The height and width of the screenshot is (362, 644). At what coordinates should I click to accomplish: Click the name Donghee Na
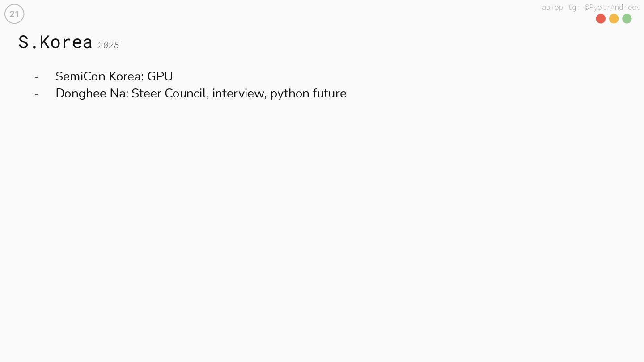(91, 93)
